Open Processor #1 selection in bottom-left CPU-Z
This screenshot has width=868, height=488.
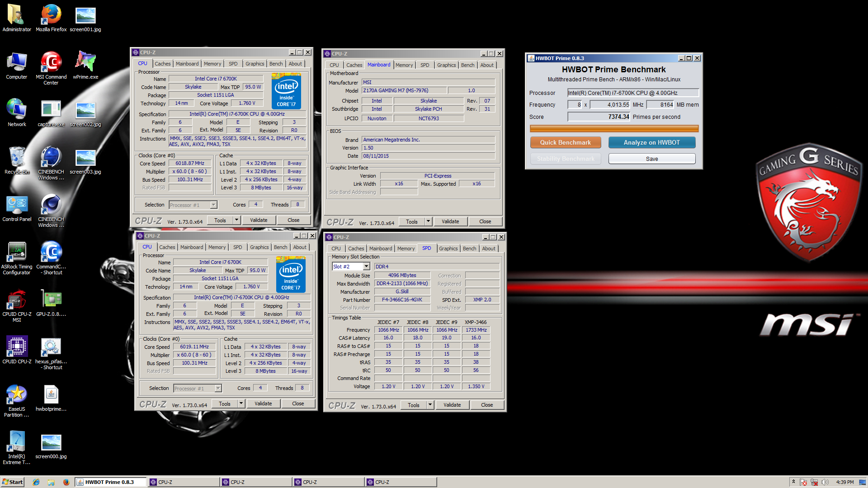pyautogui.click(x=198, y=389)
